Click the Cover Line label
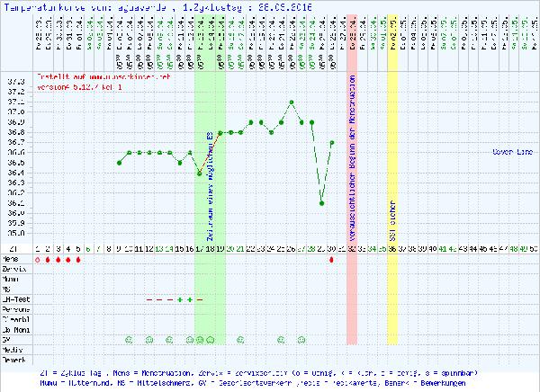 (513, 152)
